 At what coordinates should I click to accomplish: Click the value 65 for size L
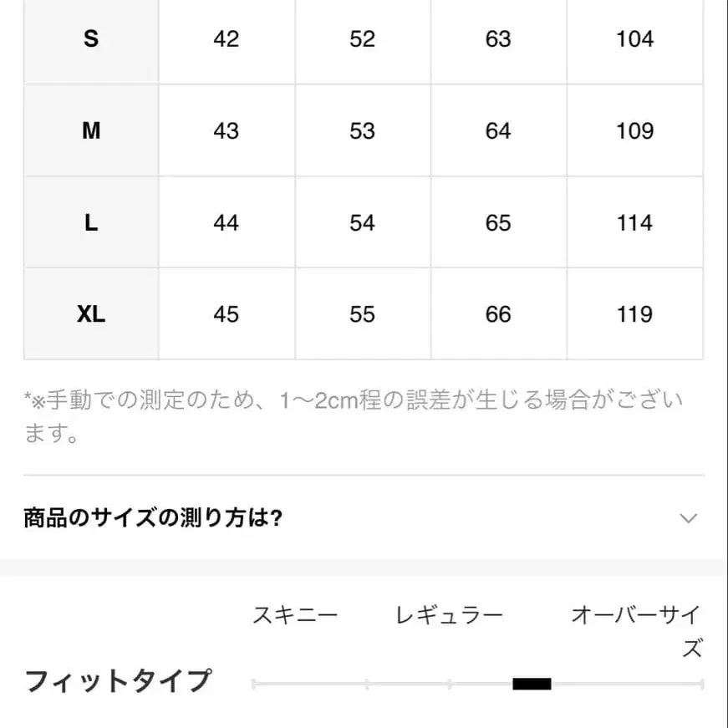[498, 222]
